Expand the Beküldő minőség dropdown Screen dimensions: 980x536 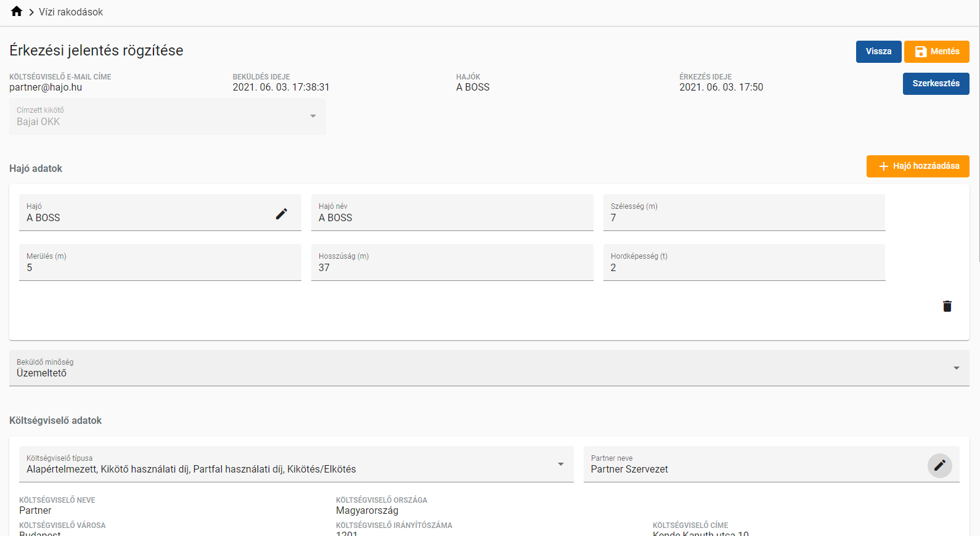(489, 368)
